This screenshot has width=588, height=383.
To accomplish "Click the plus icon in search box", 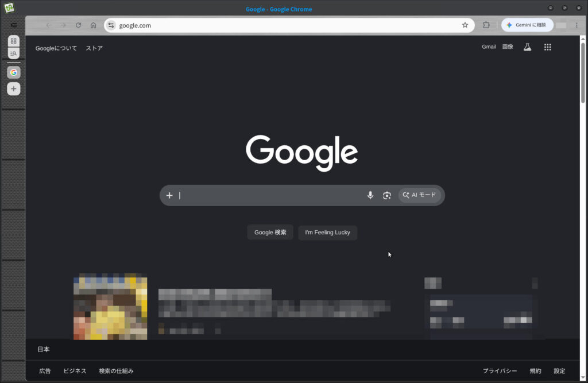I will (x=169, y=195).
